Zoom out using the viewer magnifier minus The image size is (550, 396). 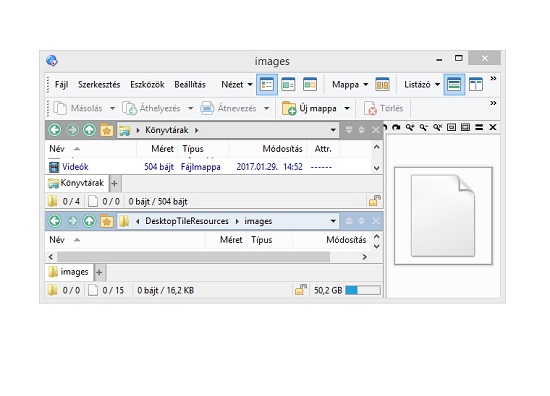click(424, 127)
